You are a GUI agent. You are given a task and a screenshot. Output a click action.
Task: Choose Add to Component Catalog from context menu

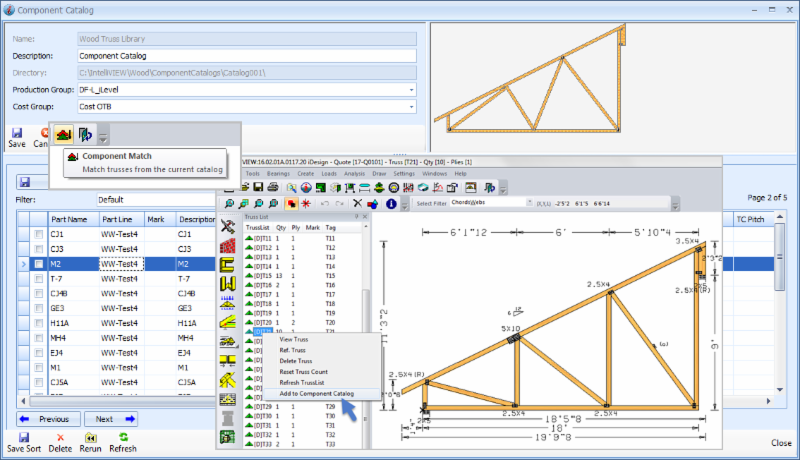point(316,393)
